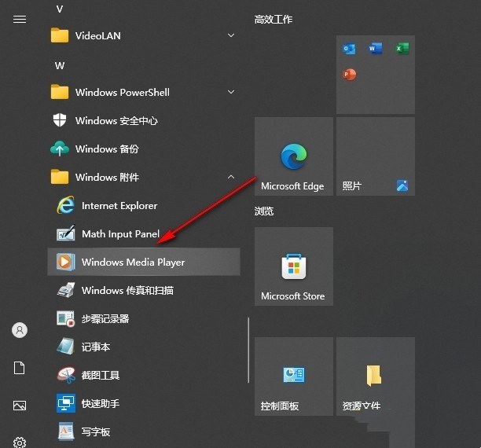Open 写字板 (WordPad)

click(95, 431)
